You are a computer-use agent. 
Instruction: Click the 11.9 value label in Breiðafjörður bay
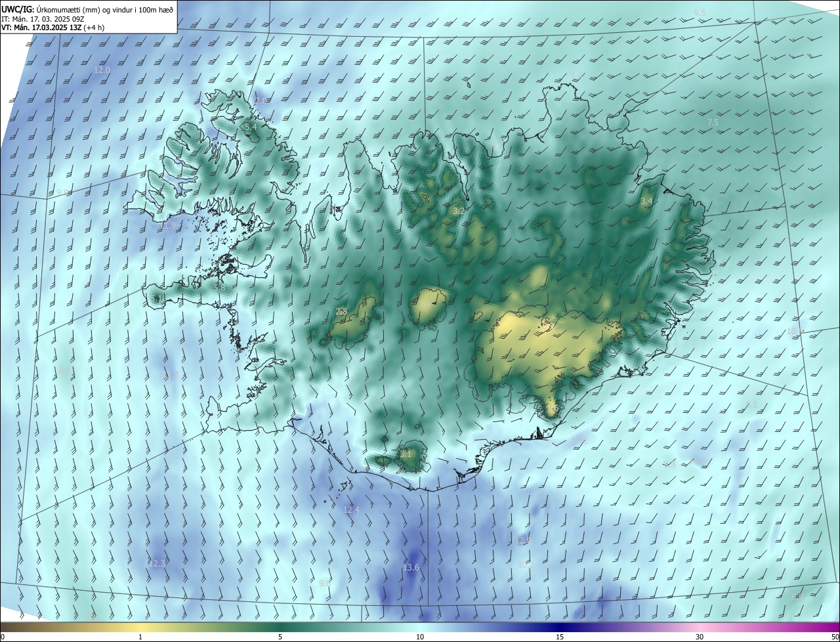(x=169, y=226)
